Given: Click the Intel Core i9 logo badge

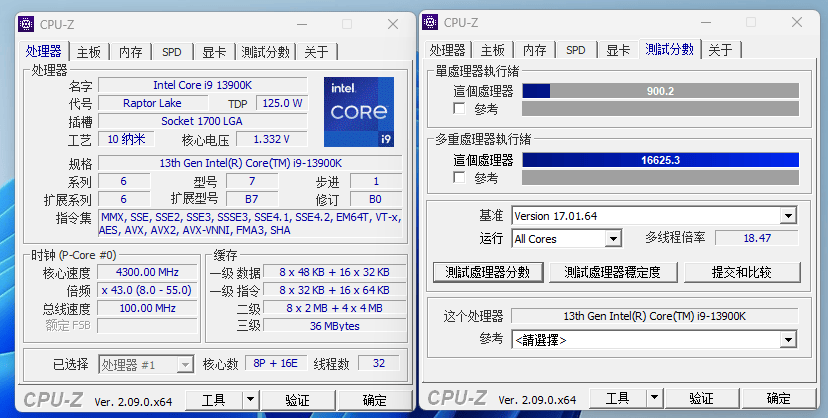Looking at the screenshot, I should [358, 112].
